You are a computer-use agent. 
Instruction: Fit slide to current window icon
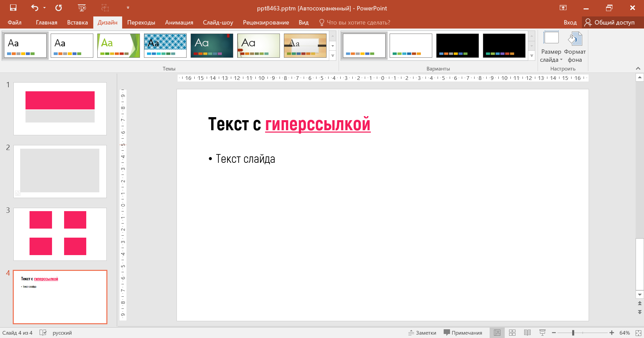[x=638, y=333]
